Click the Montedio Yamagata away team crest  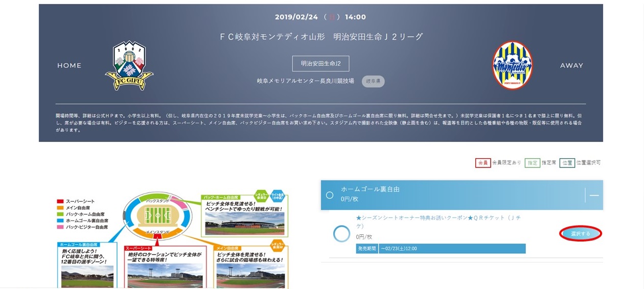coord(512,65)
